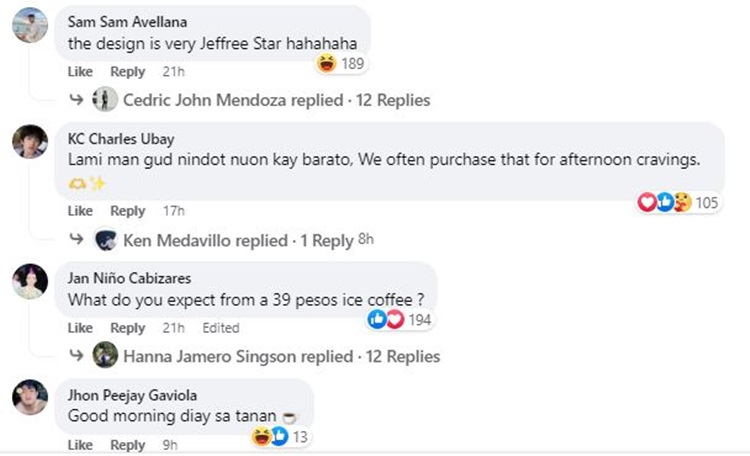This screenshot has width=750, height=456.
Task: Open Jhon Peejay Gaviola's avatar
Action: point(30,397)
